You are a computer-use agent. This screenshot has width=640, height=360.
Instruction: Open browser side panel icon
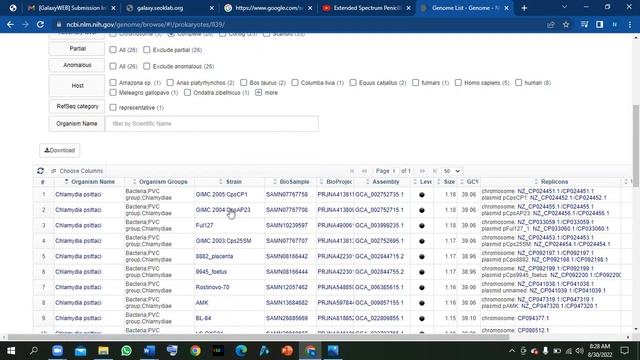599,24
